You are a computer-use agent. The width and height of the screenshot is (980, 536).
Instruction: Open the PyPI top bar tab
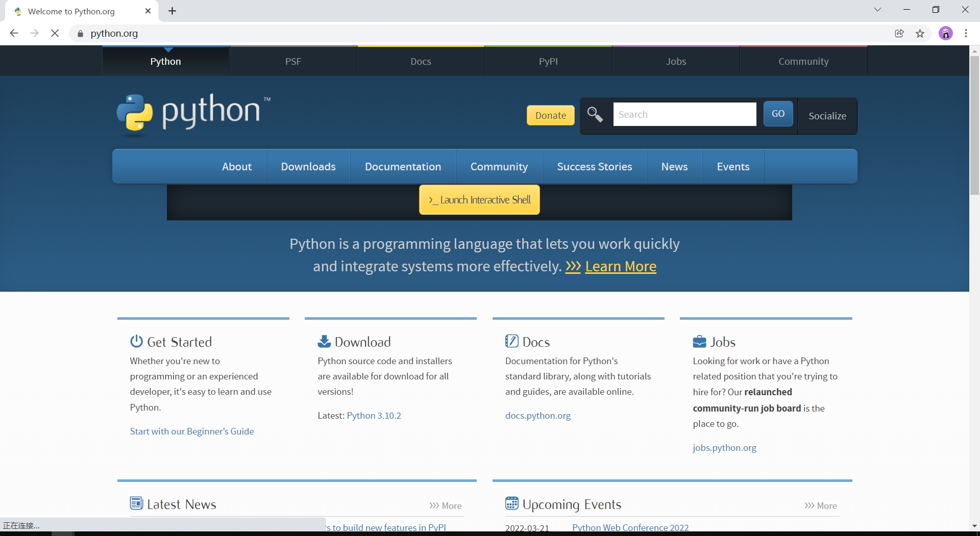coord(548,61)
